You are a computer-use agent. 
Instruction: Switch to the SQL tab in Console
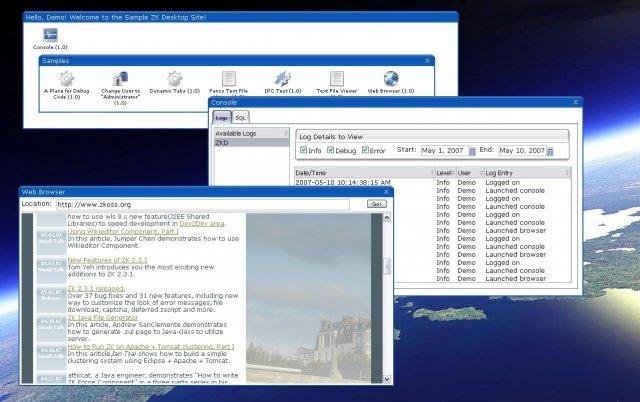(x=240, y=118)
